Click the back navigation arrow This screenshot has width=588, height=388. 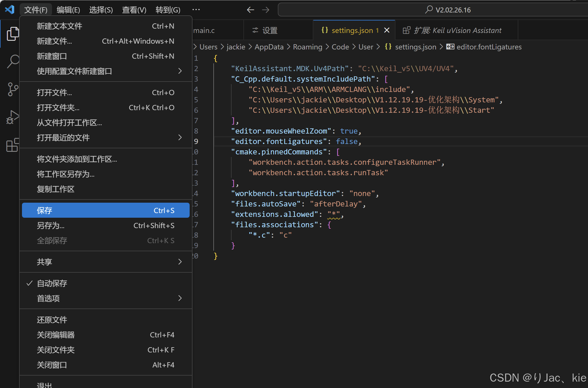(250, 10)
